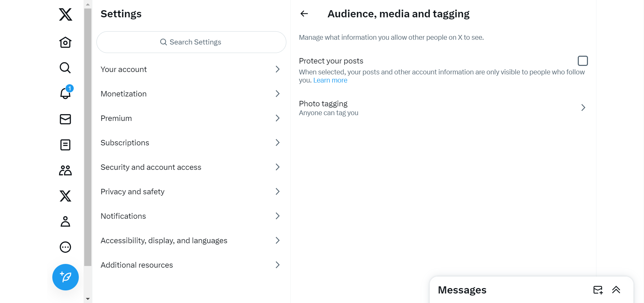Screen dimensions: 644x303
Task: Open the Communities people icon
Action: [65, 170]
